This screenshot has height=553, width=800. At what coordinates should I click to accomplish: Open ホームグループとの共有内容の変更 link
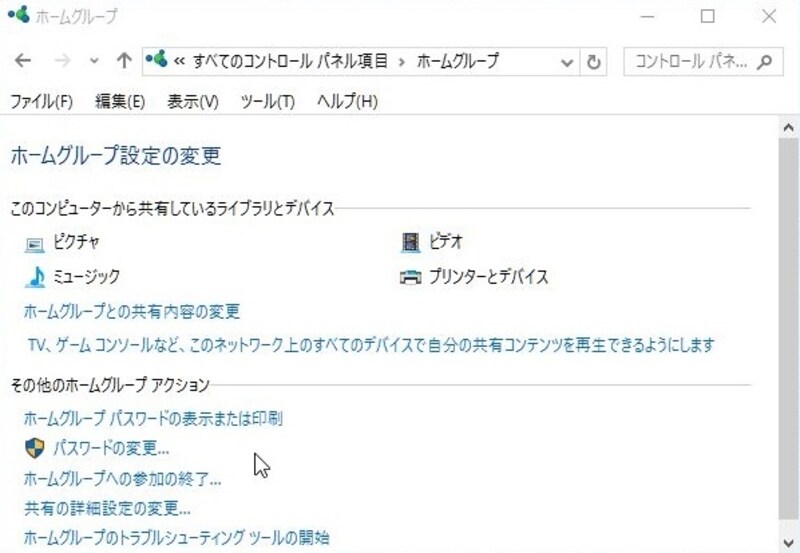pyautogui.click(x=132, y=311)
